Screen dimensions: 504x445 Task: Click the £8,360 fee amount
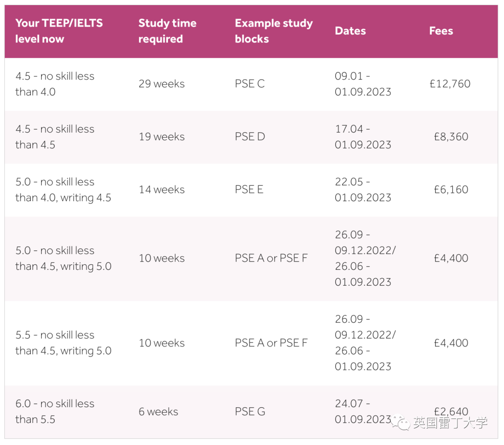click(451, 137)
